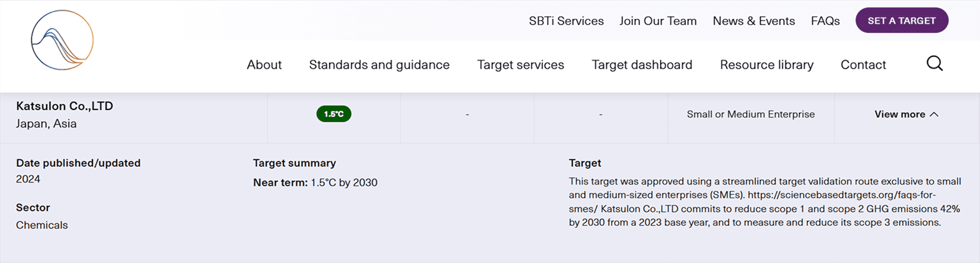
Task: Open the FAQs link
Action: coord(825,21)
